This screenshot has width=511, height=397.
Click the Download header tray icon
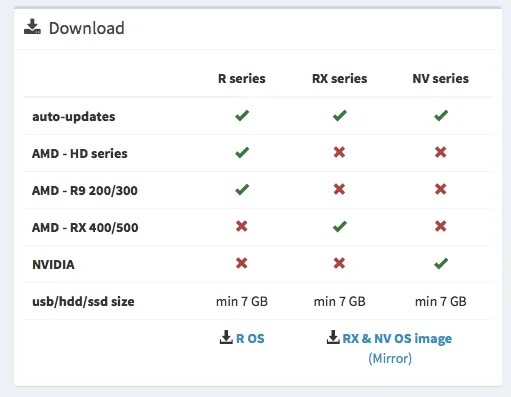tap(32, 27)
